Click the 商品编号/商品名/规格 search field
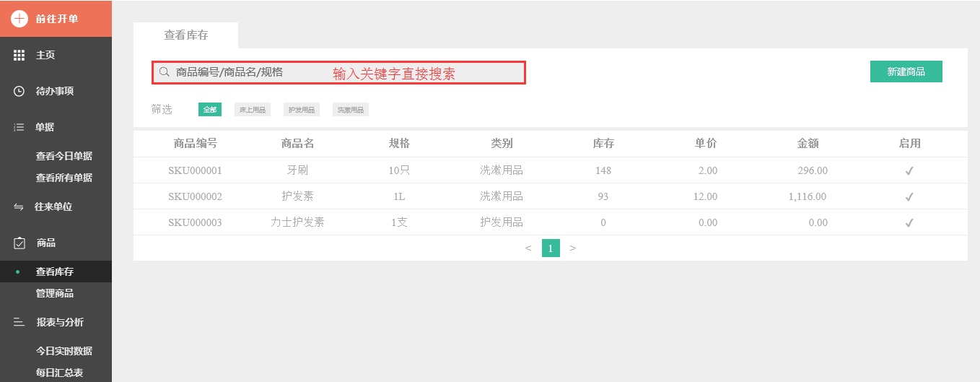Viewport: 980px width, 382px height. 245,72
